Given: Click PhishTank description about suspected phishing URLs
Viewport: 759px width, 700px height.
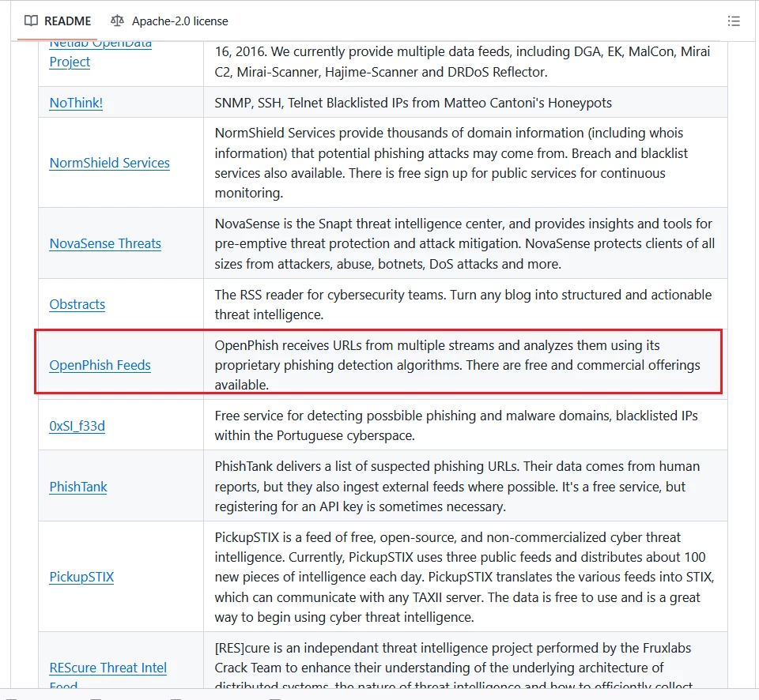Looking at the screenshot, I should (457, 487).
